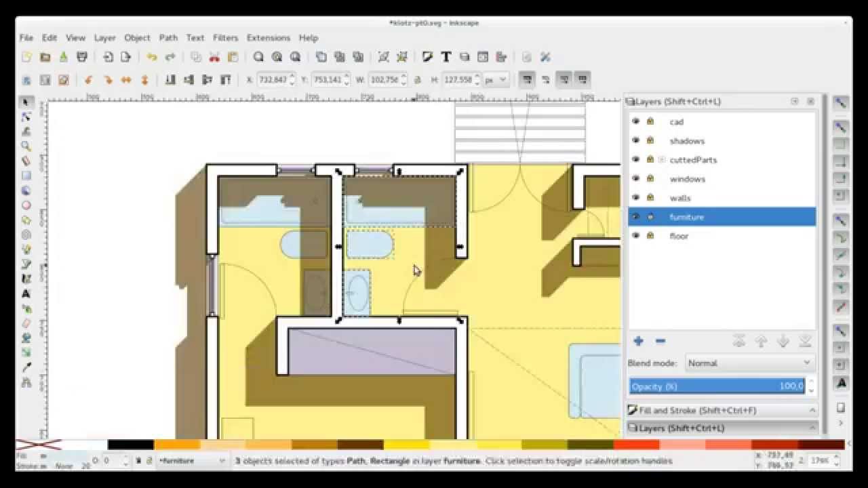This screenshot has width=868, height=488.
Task: Collapse bottom Layers panel chevron
Action: (x=812, y=428)
